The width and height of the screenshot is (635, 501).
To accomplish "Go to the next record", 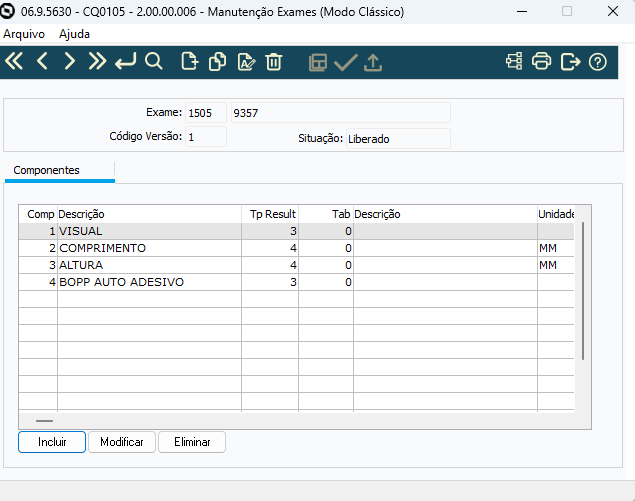I will point(70,62).
